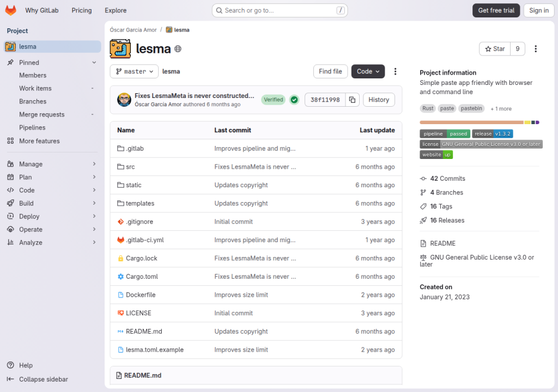Click the Find file button
This screenshot has height=392, width=558.
pyautogui.click(x=330, y=71)
